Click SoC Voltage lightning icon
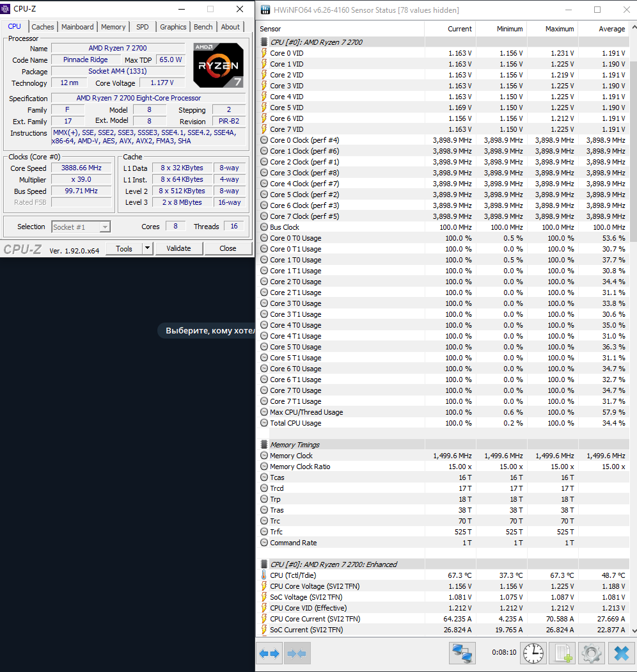The width and height of the screenshot is (637, 672). (264, 597)
